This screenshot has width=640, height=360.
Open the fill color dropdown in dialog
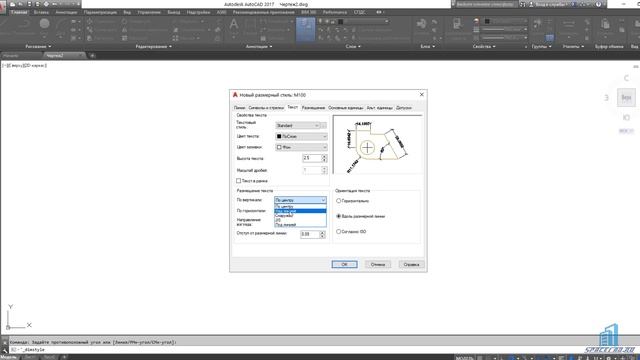(x=301, y=147)
